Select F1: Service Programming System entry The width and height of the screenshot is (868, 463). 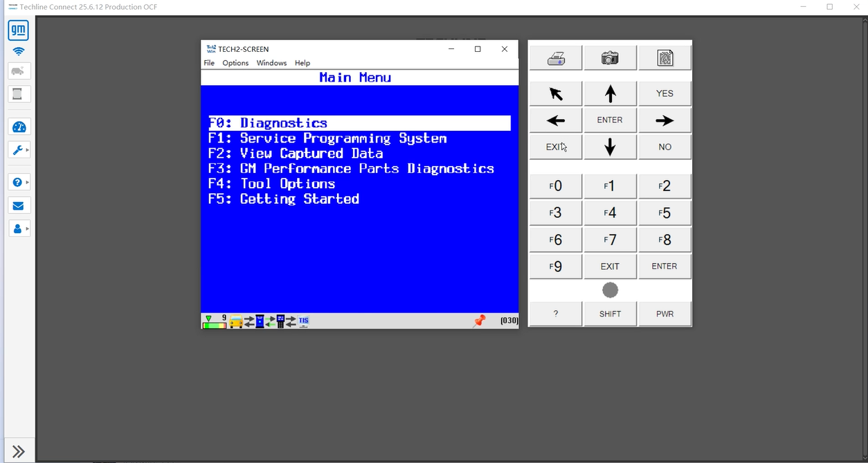pyautogui.click(x=327, y=138)
